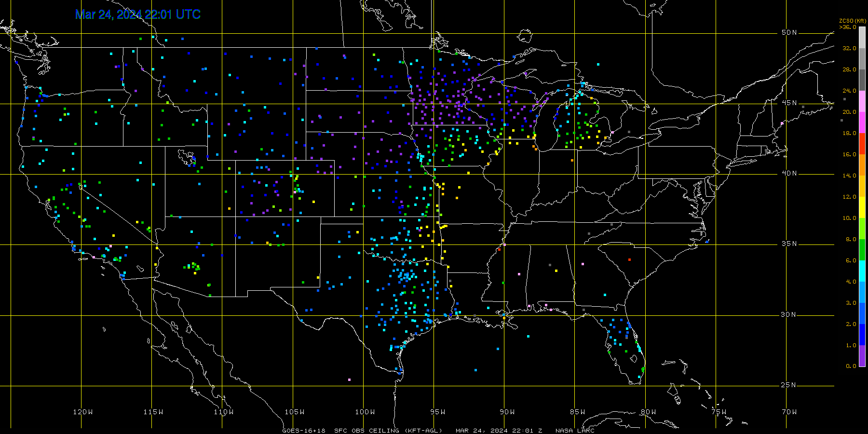
Task: Click the dark blue 1.0–2.0 legend segment
Action: click(x=862, y=335)
